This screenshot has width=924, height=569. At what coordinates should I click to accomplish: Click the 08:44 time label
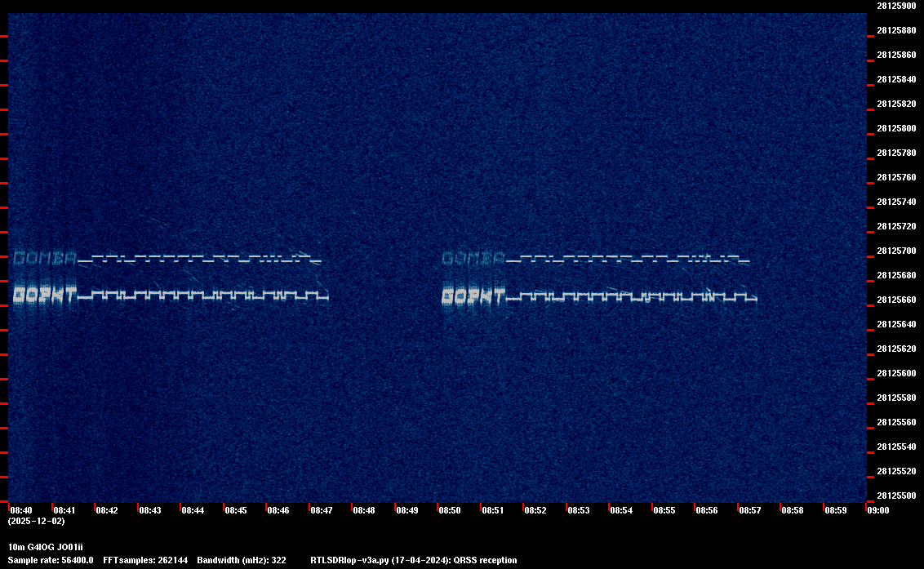tap(193, 510)
